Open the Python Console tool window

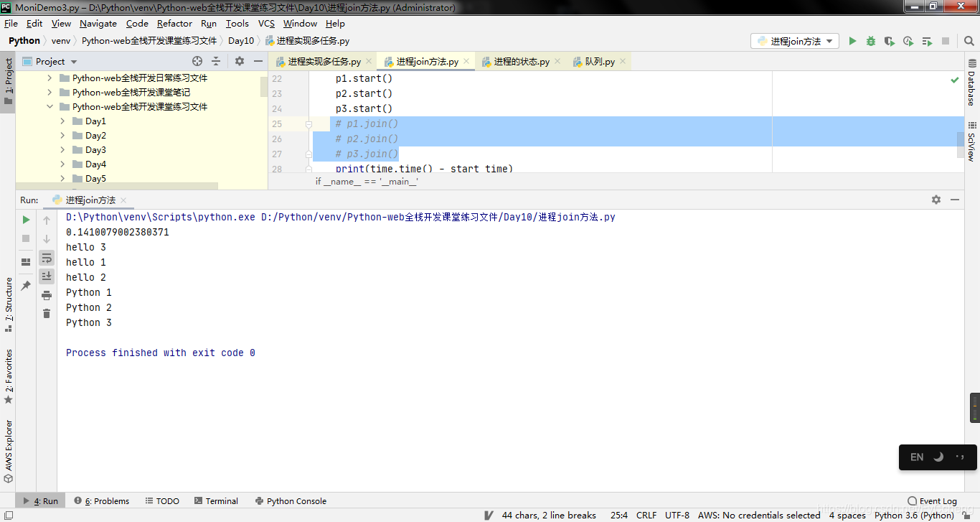(x=290, y=501)
